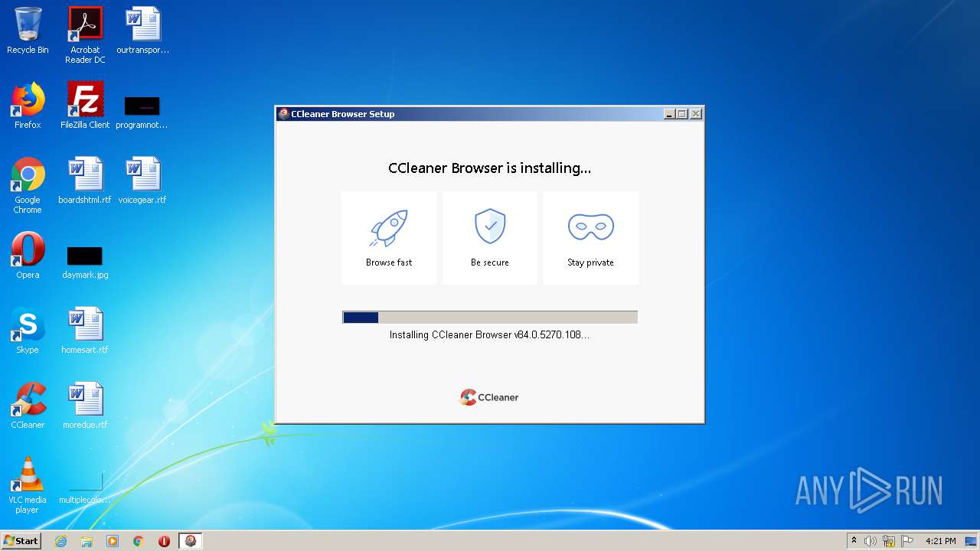Launch CCleaner desktop shortcut
This screenshot has height=551, width=980.
coord(28,406)
